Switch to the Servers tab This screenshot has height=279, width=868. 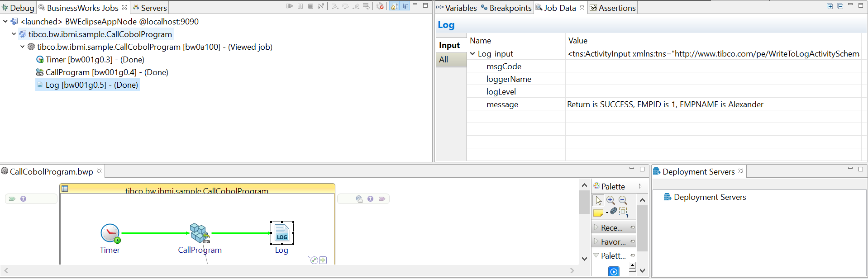(x=150, y=8)
